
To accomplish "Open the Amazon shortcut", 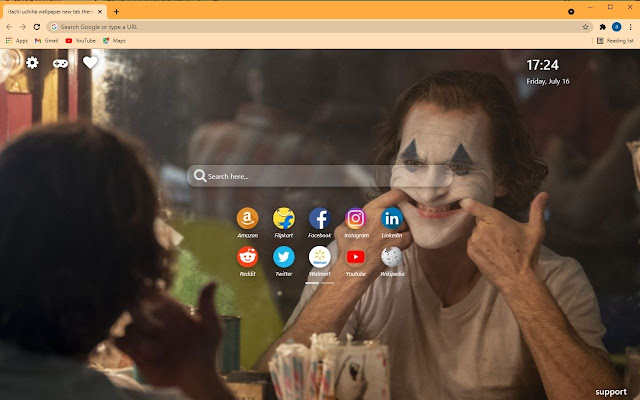I will click(247, 218).
